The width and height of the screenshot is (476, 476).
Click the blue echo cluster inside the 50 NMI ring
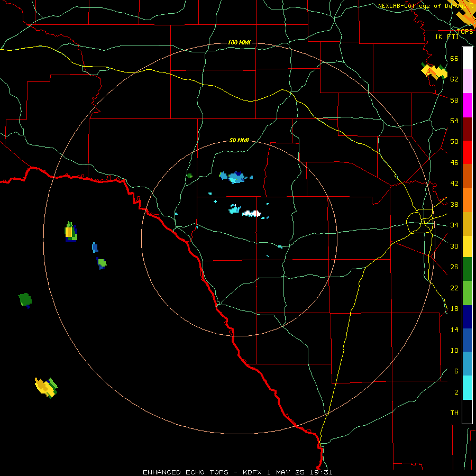tap(236, 177)
